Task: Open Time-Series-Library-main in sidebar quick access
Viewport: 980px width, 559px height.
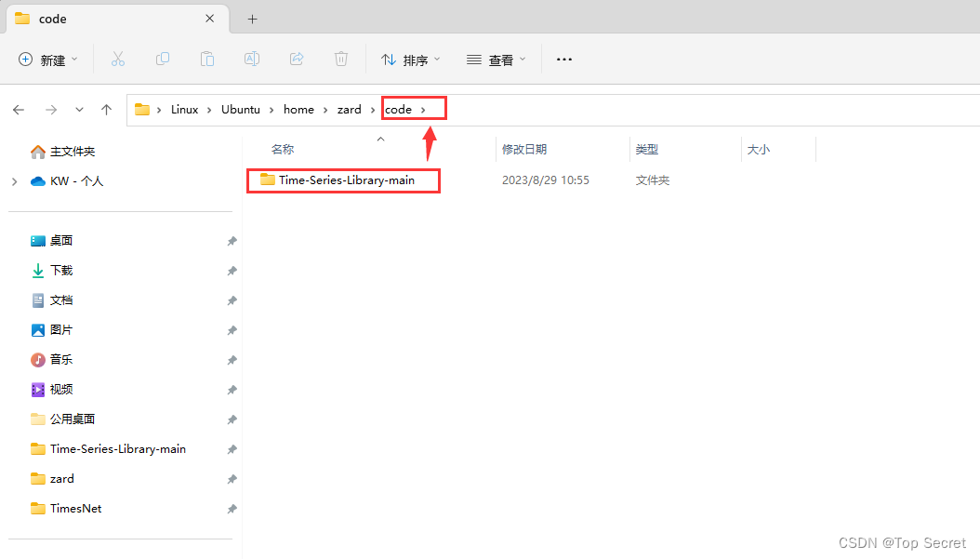Action: click(108, 449)
